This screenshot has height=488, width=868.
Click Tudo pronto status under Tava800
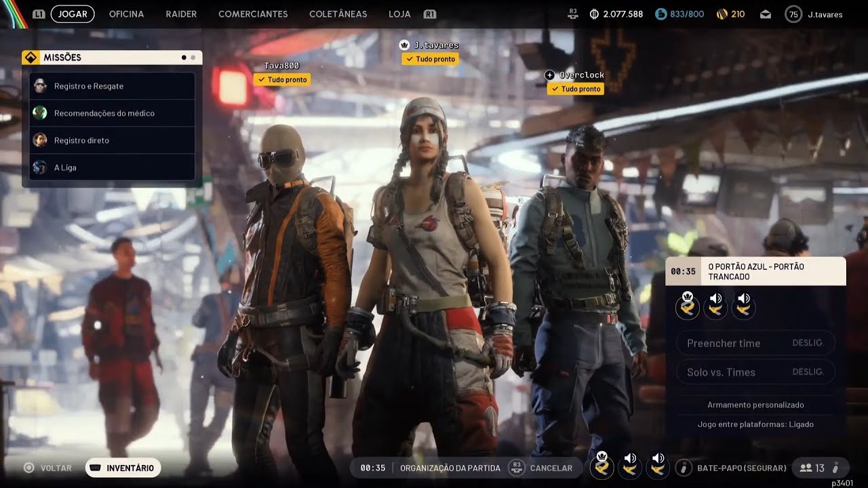point(282,79)
